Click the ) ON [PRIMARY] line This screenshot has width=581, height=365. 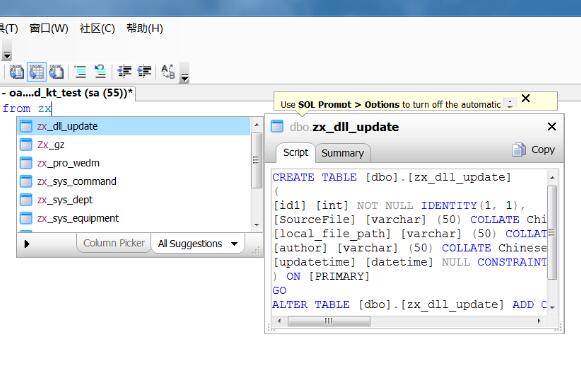pos(321,276)
